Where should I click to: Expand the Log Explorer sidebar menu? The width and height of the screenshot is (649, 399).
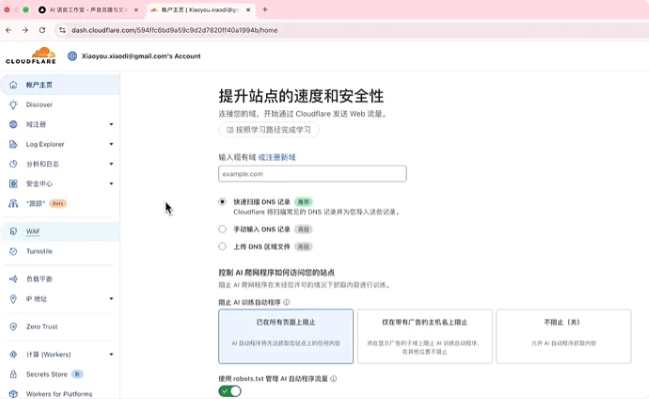[x=111, y=144]
